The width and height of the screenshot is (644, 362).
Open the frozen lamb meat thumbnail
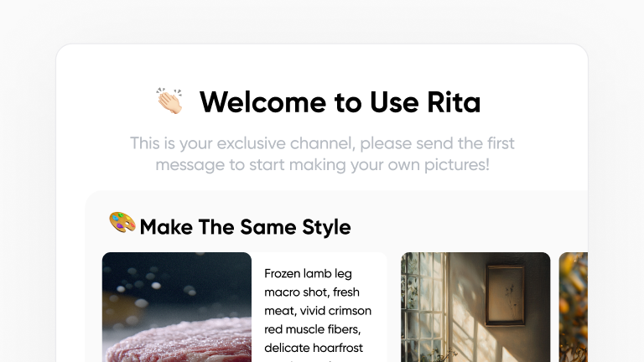click(177, 307)
